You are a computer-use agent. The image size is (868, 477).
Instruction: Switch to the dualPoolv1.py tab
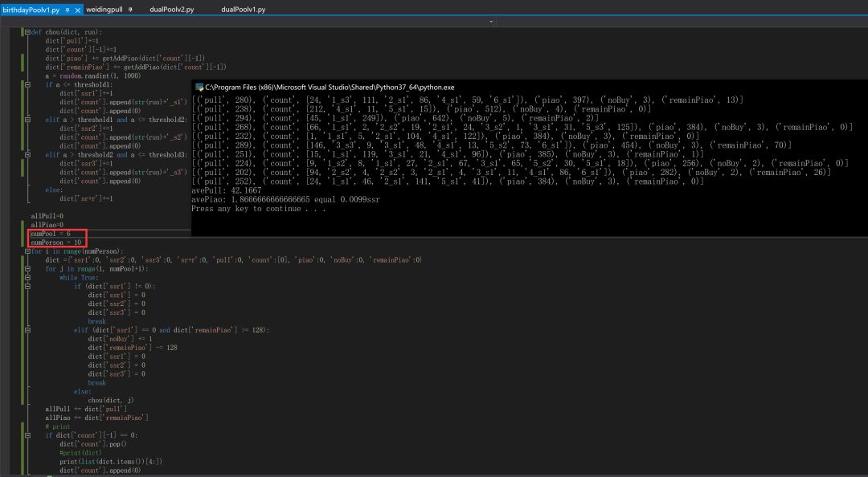tap(243, 10)
